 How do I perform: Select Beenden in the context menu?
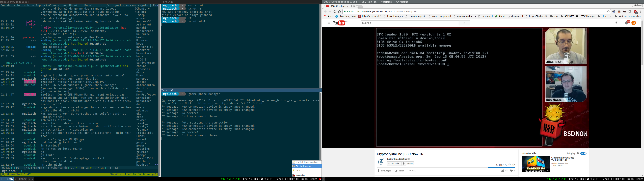pyautogui.click(x=307, y=175)
